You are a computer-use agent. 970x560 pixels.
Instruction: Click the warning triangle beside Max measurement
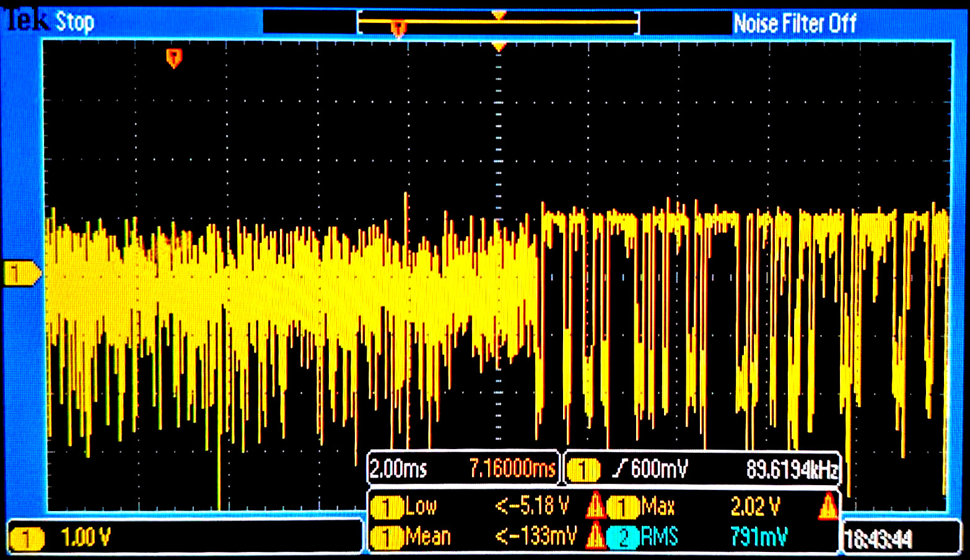828,507
